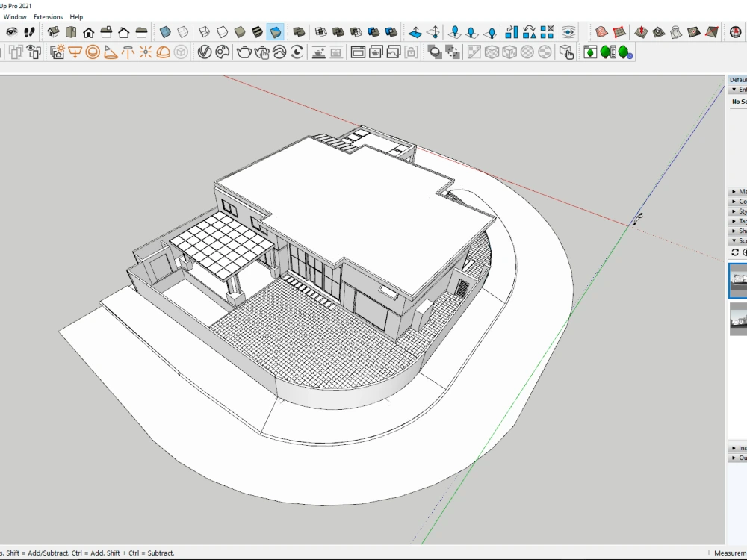Switch to Iso view in the views toolbar
This screenshot has width=747, height=560.
pos(52,31)
